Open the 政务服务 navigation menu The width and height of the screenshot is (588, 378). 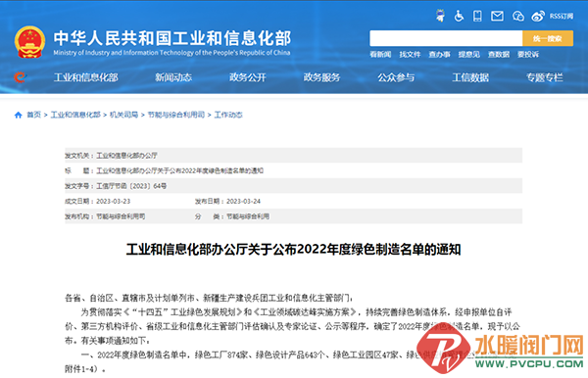(321, 77)
